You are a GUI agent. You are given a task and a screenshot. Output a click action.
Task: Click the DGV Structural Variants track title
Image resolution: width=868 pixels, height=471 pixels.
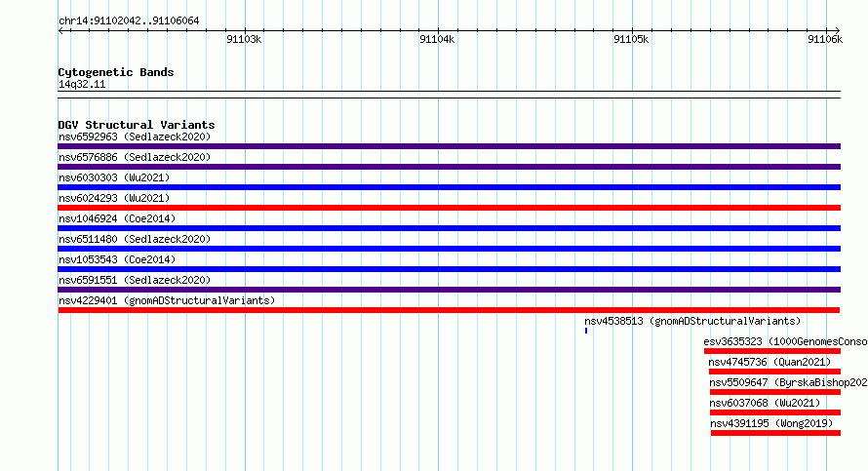[137, 125]
